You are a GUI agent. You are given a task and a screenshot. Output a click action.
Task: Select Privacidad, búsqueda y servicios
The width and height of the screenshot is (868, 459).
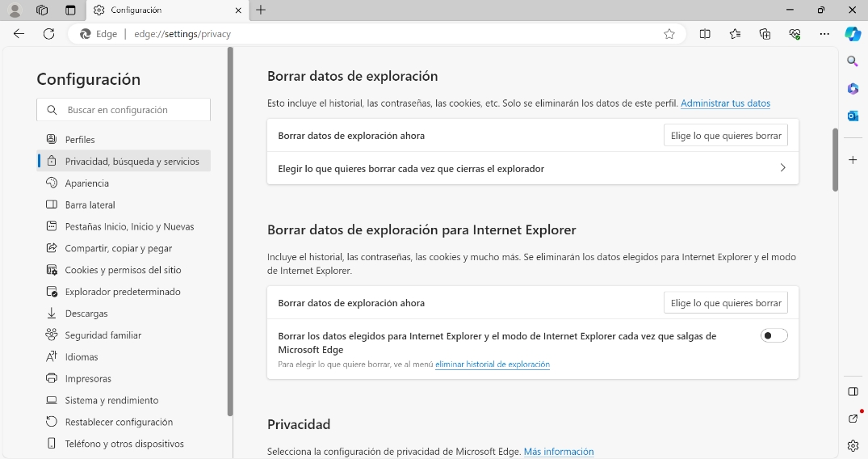pyautogui.click(x=124, y=162)
